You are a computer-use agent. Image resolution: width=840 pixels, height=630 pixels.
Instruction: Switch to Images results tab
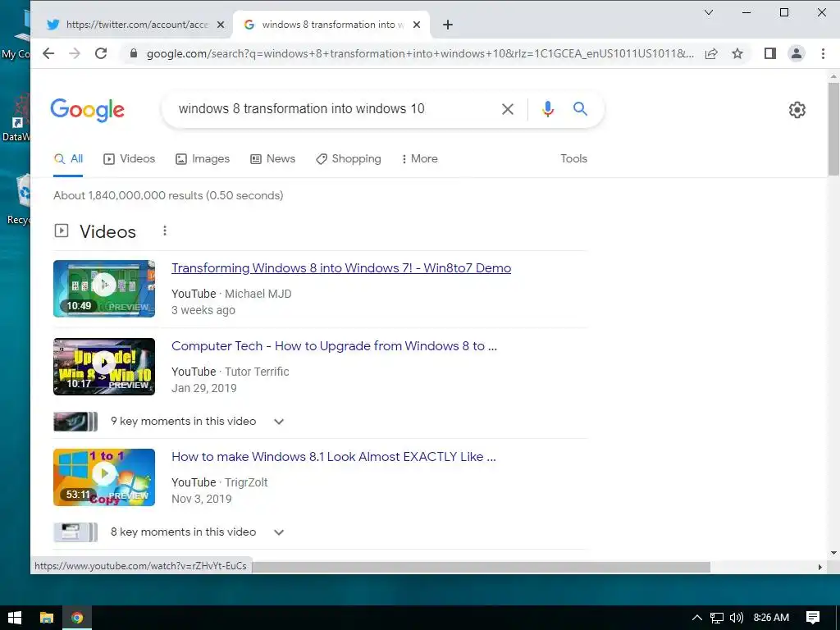pos(203,158)
